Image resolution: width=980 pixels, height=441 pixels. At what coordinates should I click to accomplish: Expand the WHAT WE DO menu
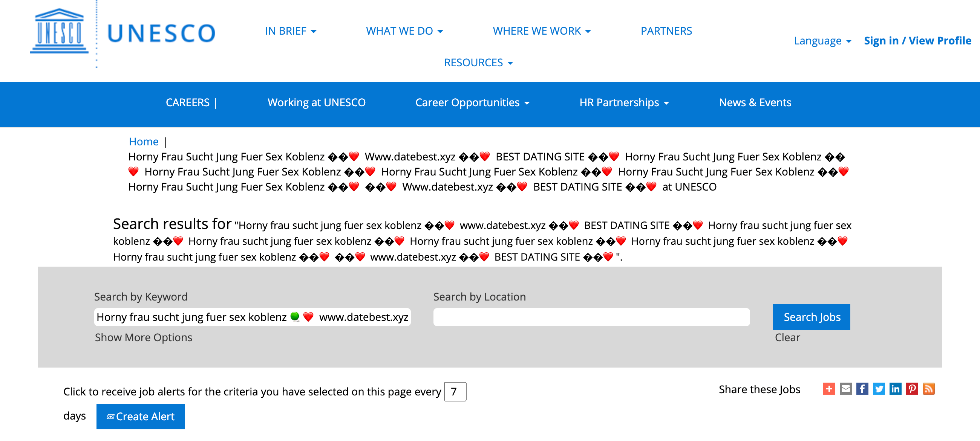click(x=404, y=31)
